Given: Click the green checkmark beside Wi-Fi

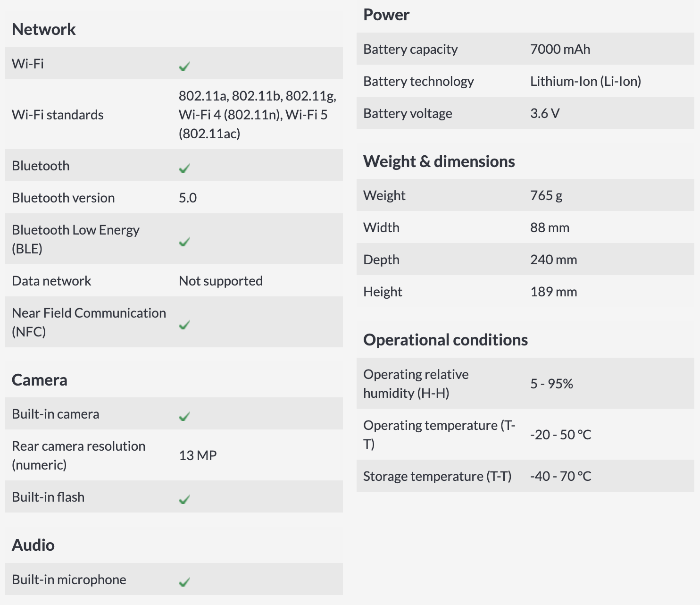Looking at the screenshot, I should coord(184,66).
